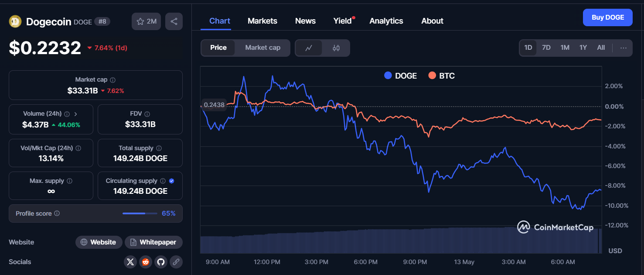
Task: Click the Profile score progress bar
Action: pyautogui.click(x=140, y=213)
